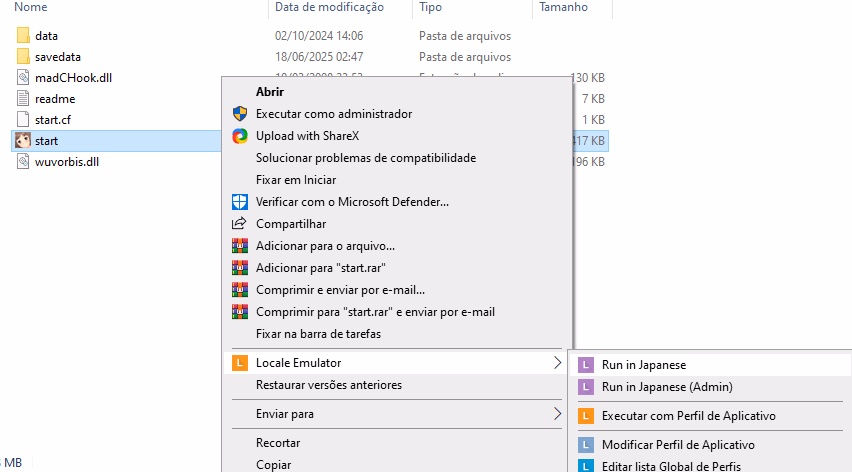The width and height of the screenshot is (852, 472).
Task: Select Run in Japanese (Admin)
Action: (x=667, y=387)
